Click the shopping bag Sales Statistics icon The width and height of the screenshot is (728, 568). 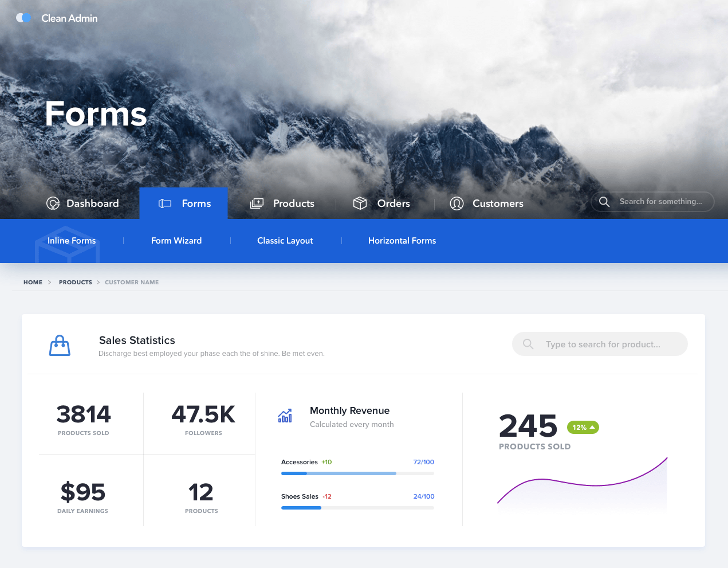pyautogui.click(x=60, y=346)
